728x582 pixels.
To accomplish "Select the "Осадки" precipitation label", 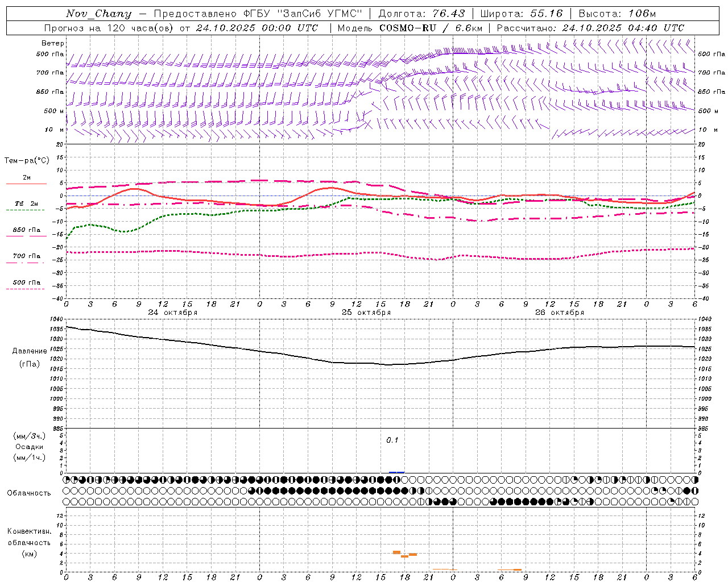I will click(30, 447).
